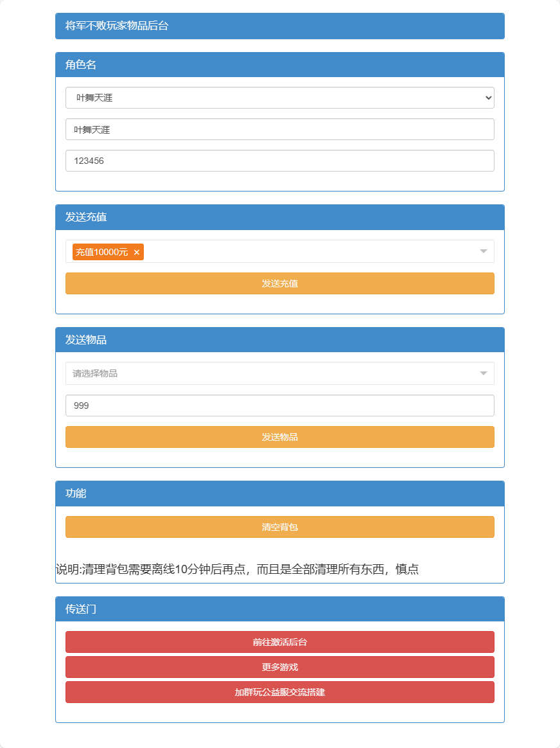Click the 发送充值 button
560x748 pixels.
[x=280, y=283]
